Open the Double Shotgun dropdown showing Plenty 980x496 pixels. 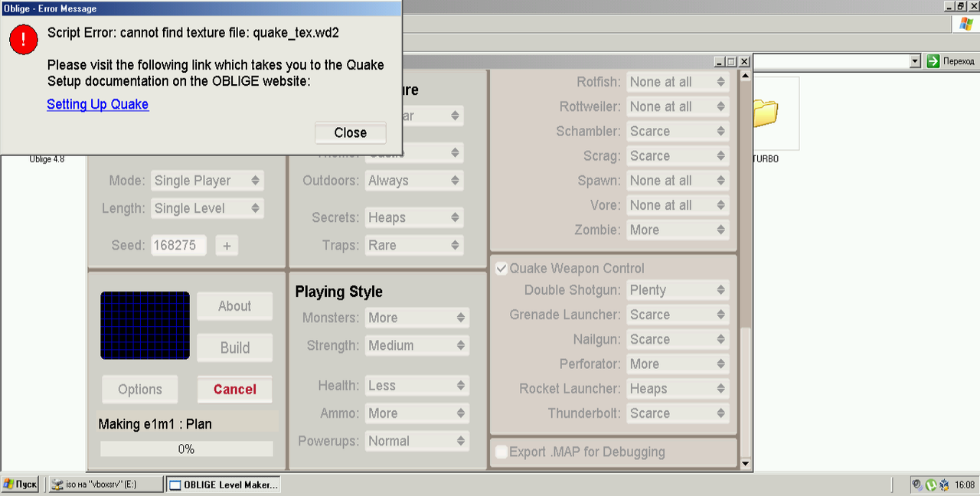point(678,290)
